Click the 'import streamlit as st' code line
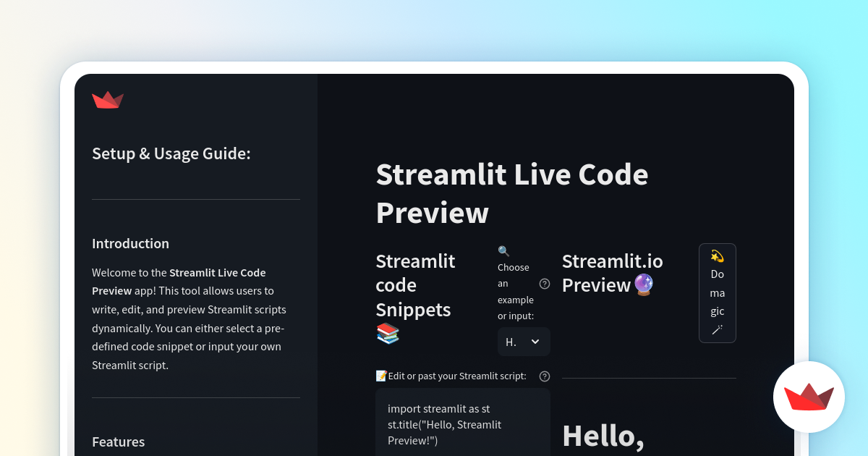Image resolution: width=868 pixels, height=456 pixels. [438, 409]
